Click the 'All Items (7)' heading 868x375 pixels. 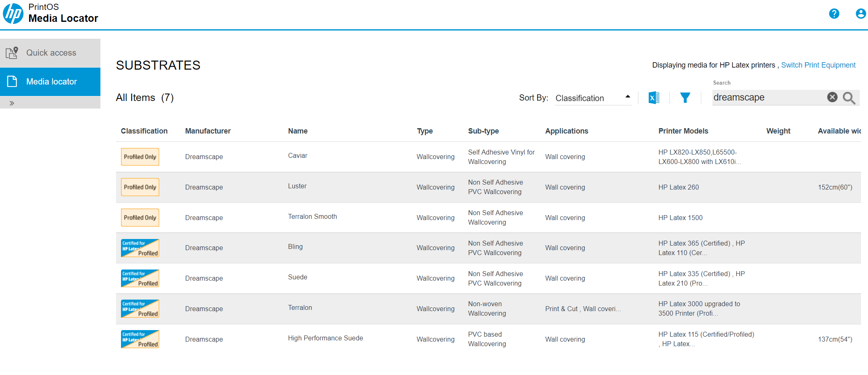click(145, 98)
